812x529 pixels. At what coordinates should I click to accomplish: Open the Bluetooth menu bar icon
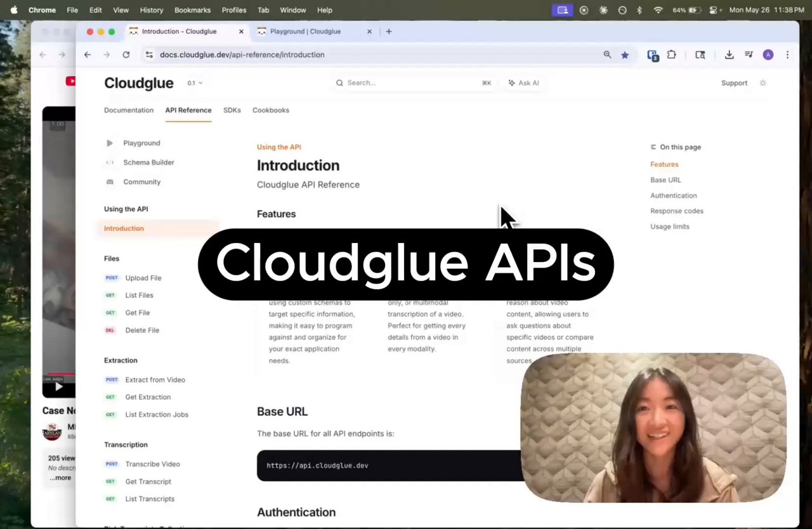click(639, 10)
